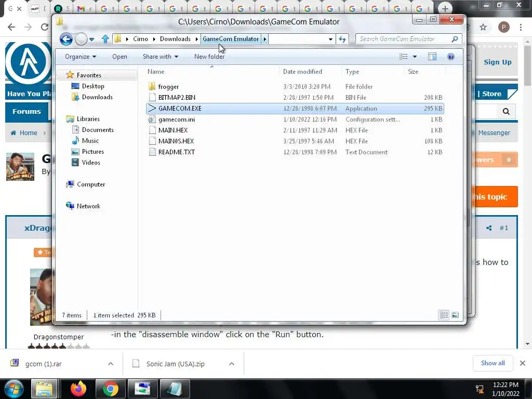The width and height of the screenshot is (532, 399).
Task: Open the Share with menu
Action: pos(161,57)
